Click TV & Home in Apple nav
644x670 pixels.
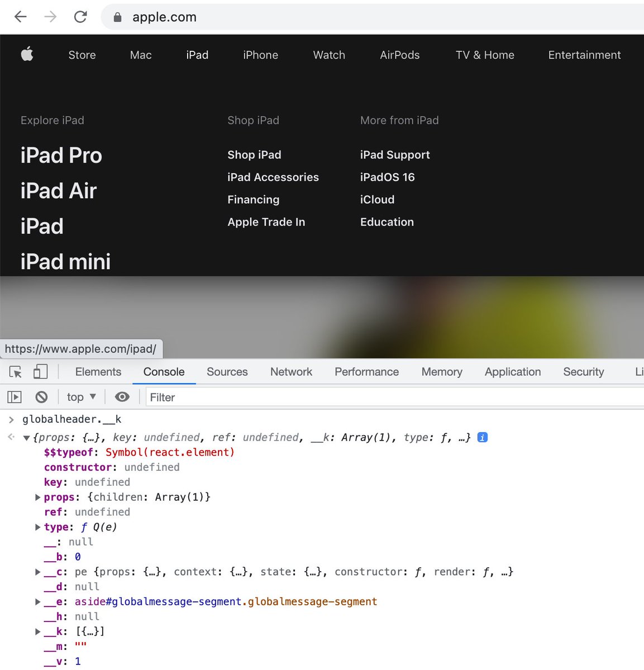point(485,55)
